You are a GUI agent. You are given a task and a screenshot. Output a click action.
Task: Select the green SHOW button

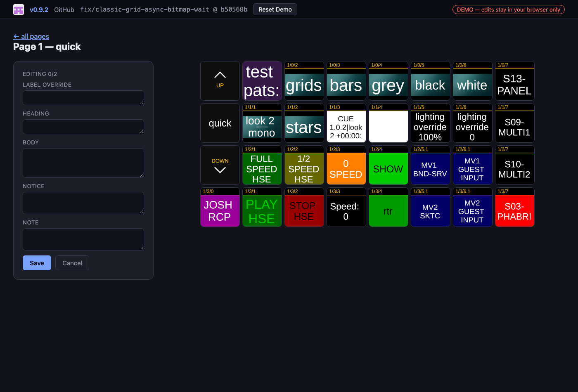point(388,165)
